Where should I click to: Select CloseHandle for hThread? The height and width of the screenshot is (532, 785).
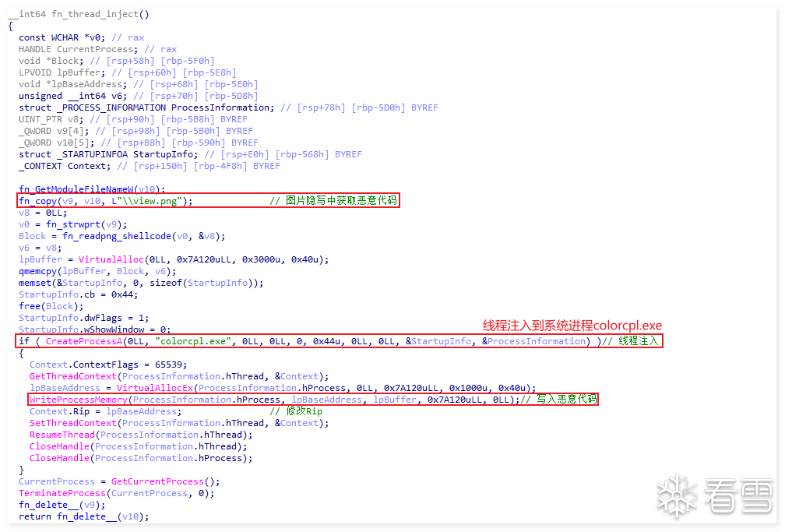click(x=138, y=446)
